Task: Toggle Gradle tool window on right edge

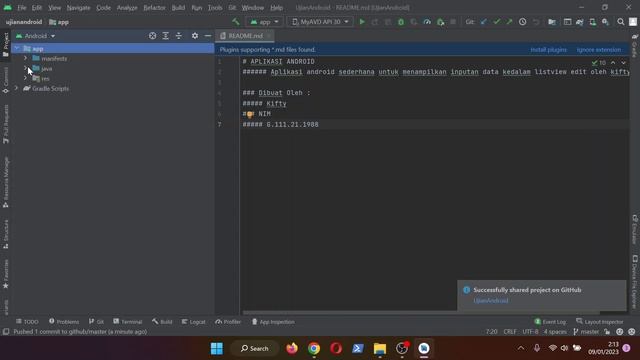Action: pos(635,46)
